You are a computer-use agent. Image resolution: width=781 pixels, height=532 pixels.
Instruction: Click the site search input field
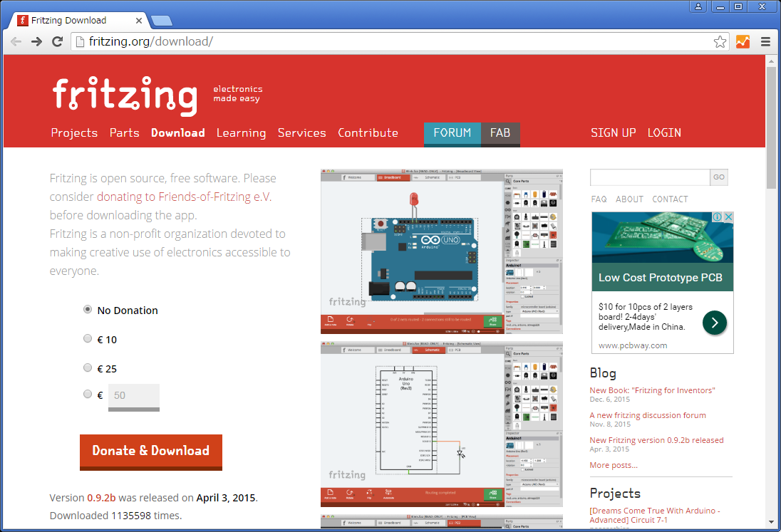click(x=650, y=177)
